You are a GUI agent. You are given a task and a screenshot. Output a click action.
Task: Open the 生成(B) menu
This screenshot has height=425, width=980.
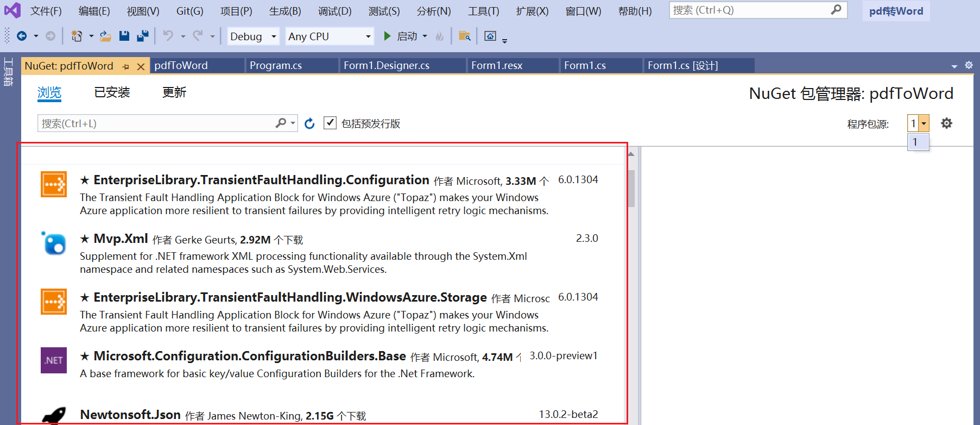tap(285, 11)
